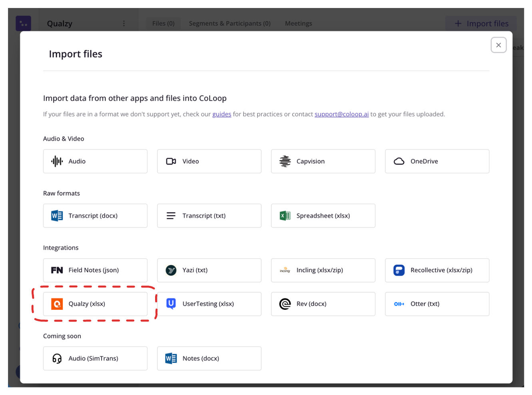This screenshot has height=395, width=532.
Task: Open the Segments & Participants (0) tab
Action: coord(230,24)
